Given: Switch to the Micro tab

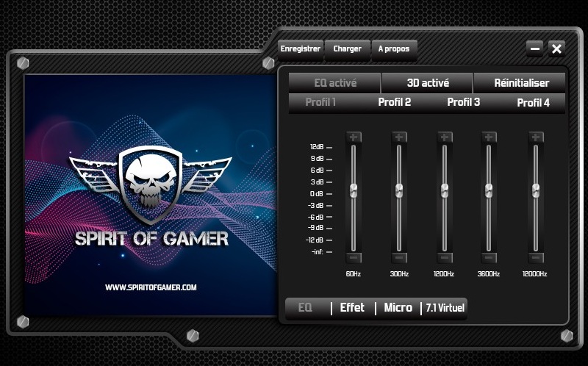Looking at the screenshot, I should coord(398,308).
